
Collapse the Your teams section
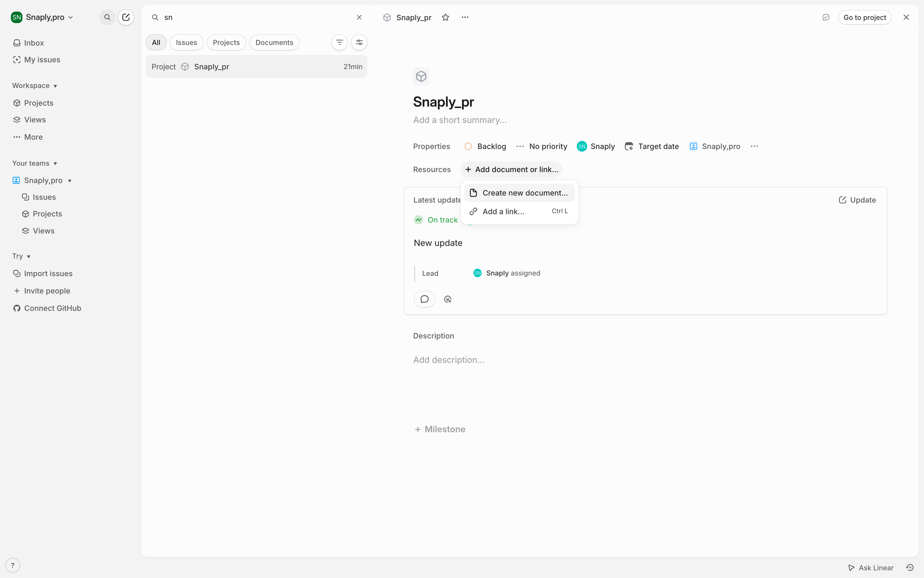(35, 163)
